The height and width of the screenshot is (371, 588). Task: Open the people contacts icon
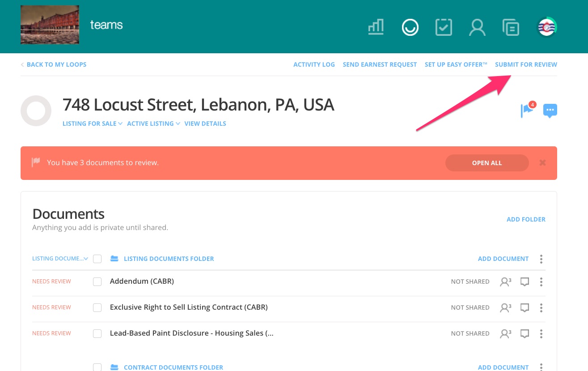pyautogui.click(x=477, y=27)
